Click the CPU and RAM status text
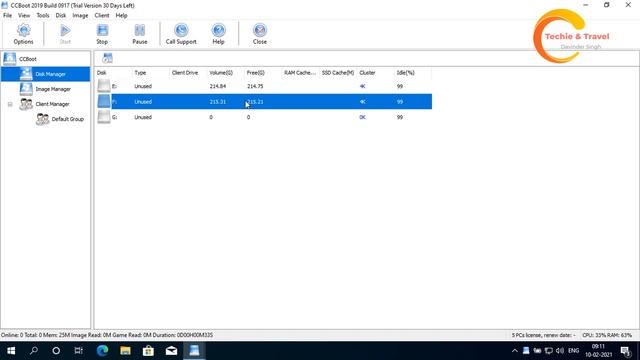The height and width of the screenshot is (360, 640). [x=607, y=335]
